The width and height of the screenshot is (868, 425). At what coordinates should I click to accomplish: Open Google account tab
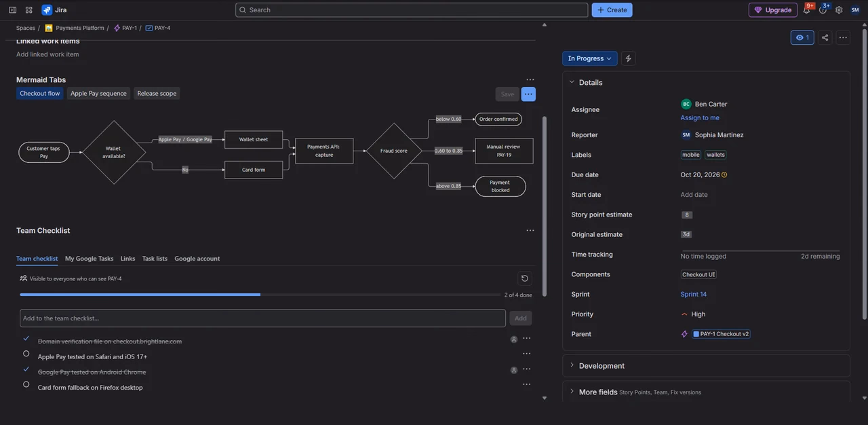coord(197,259)
